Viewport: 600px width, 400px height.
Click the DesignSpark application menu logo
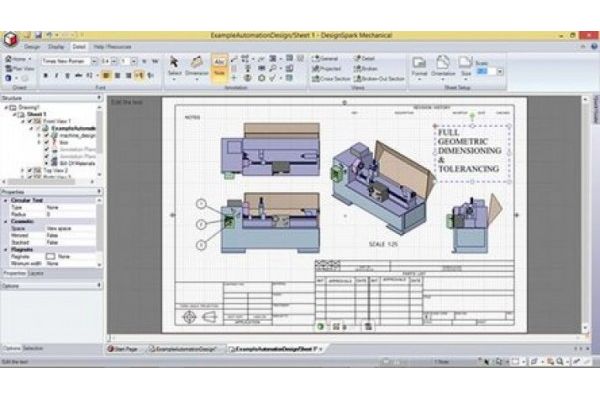pyautogui.click(x=11, y=39)
